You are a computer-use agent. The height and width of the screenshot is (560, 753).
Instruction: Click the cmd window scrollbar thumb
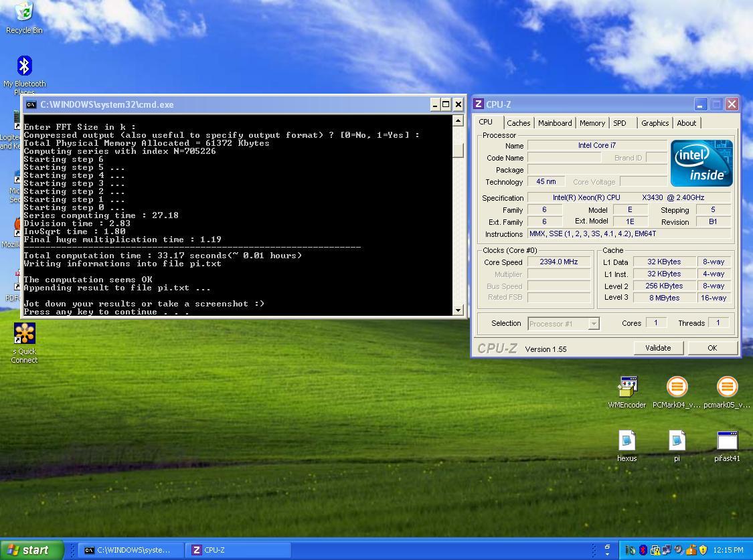click(458, 151)
